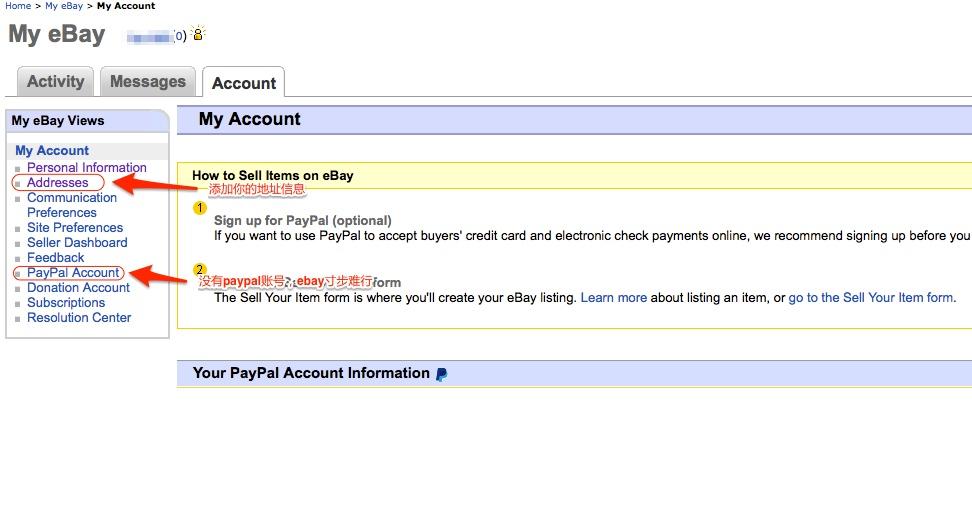Image resolution: width=972 pixels, height=511 pixels.
Task: Select the Account tab
Action: 244,82
